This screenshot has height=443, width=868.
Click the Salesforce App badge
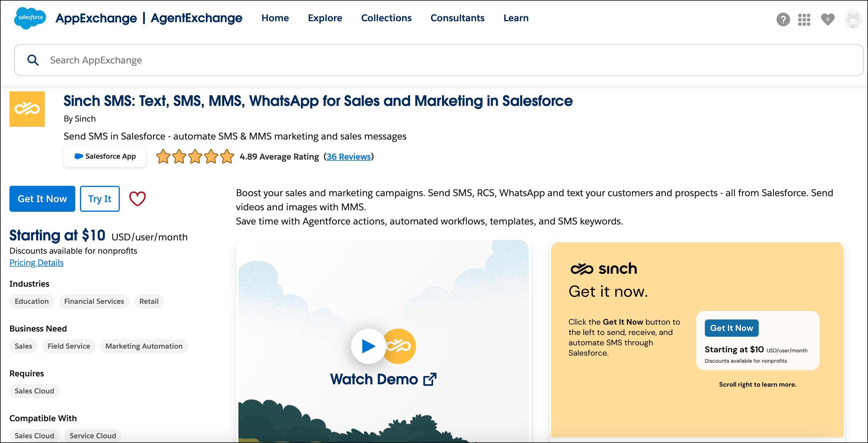[x=105, y=156]
